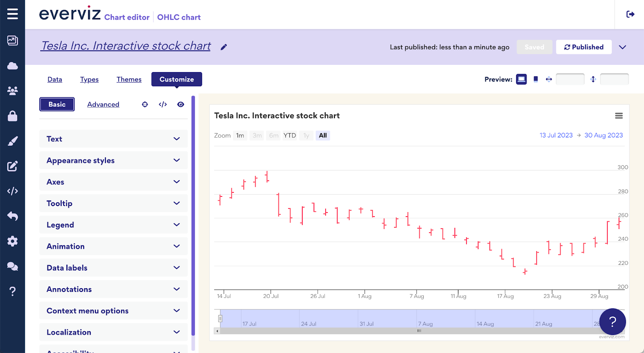Open the chat bubbles icon
The width and height of the screenshot is (644, 353).
pyautogui.click(x=12, y=266)
